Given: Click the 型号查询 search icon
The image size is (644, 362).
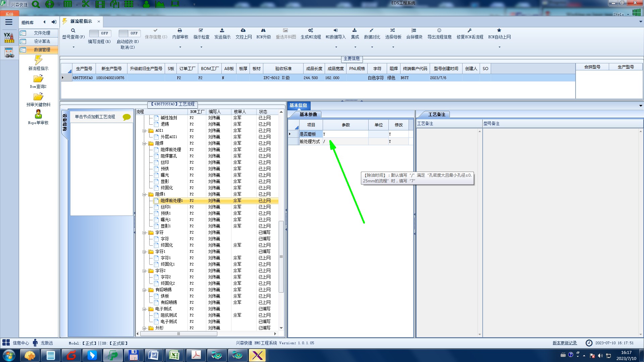Looking at the screenshot, I should [73, 31].
